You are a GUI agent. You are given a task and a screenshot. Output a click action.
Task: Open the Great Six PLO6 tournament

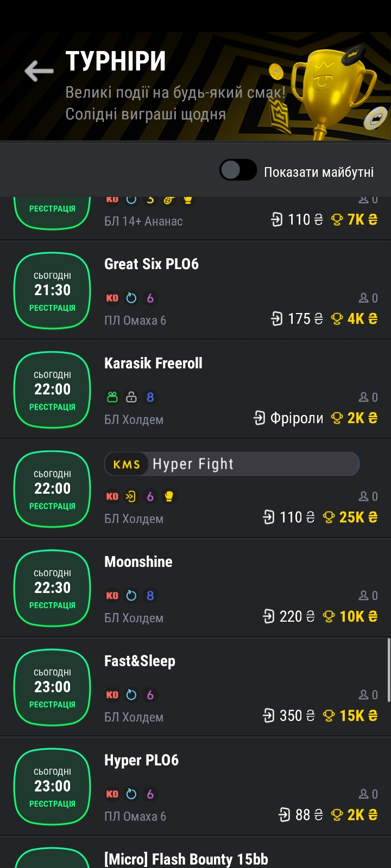click(152, 264)
